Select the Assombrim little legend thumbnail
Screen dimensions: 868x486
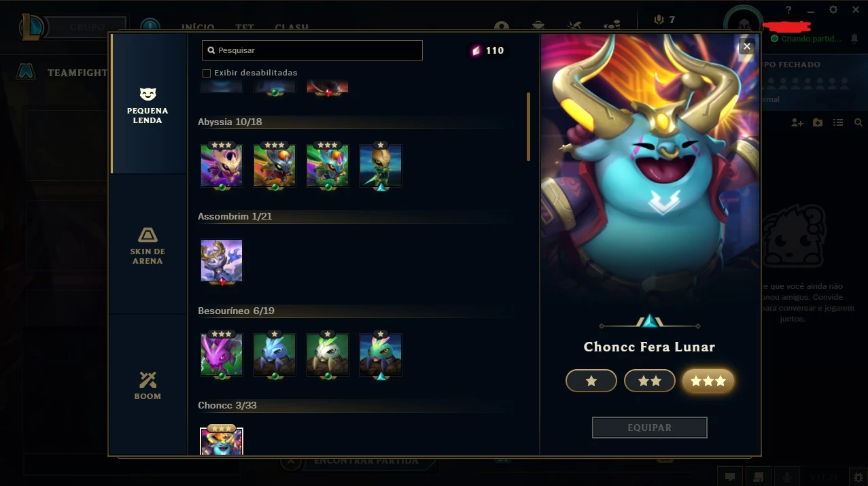coord(222,260)
